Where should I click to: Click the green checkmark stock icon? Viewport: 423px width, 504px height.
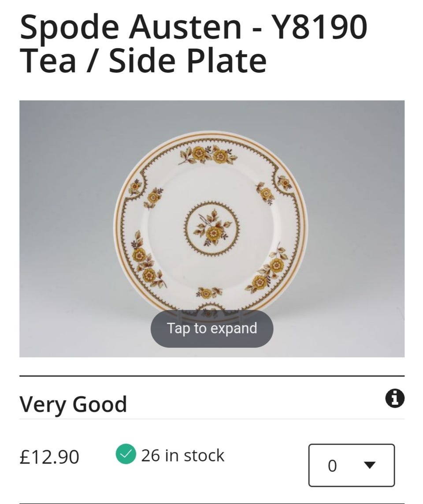(x=126, y=455)
